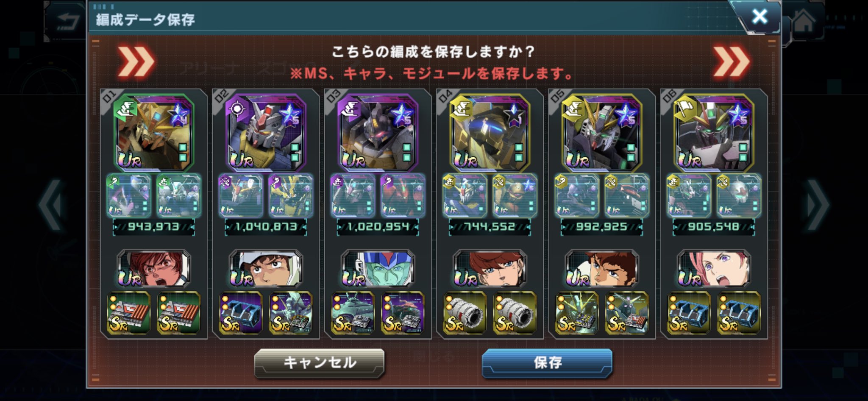Click the 1,040,873 power value in slot 02

[x=266, y=227]
